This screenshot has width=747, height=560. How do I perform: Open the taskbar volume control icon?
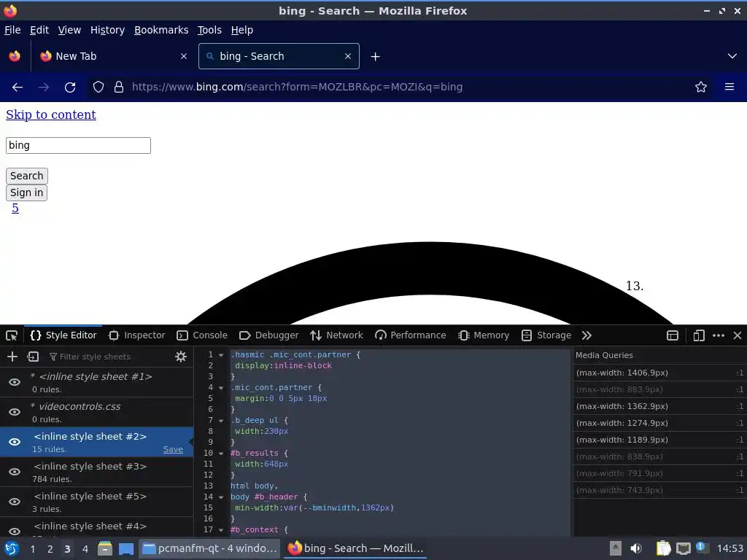tap(636, 548)
